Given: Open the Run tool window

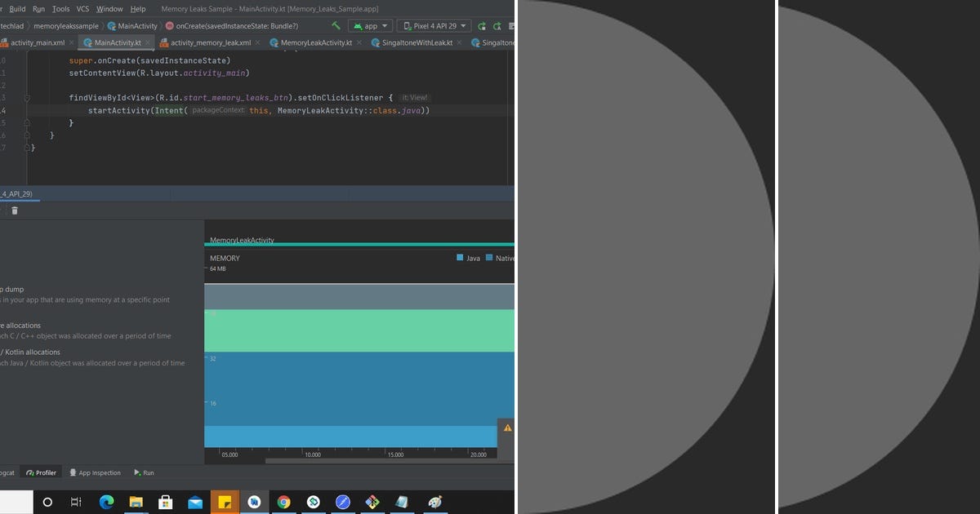Looking at the screenshot, I should pos(143,472).
